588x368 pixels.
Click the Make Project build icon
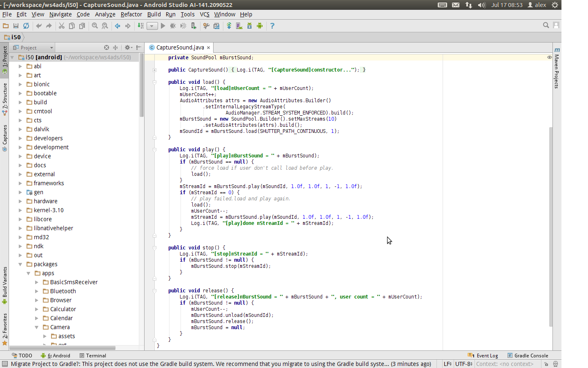tap(141, 26)
